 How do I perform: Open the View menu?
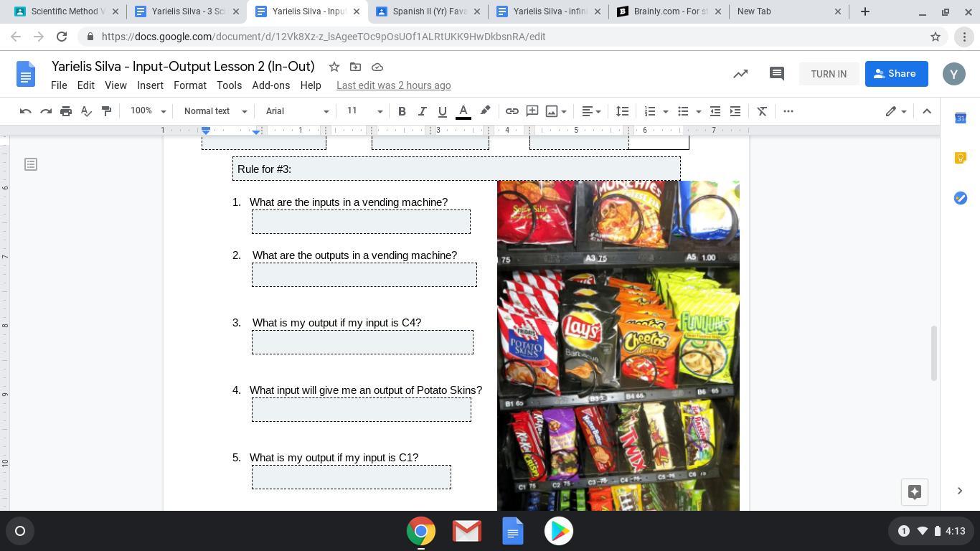pos(116,85)
